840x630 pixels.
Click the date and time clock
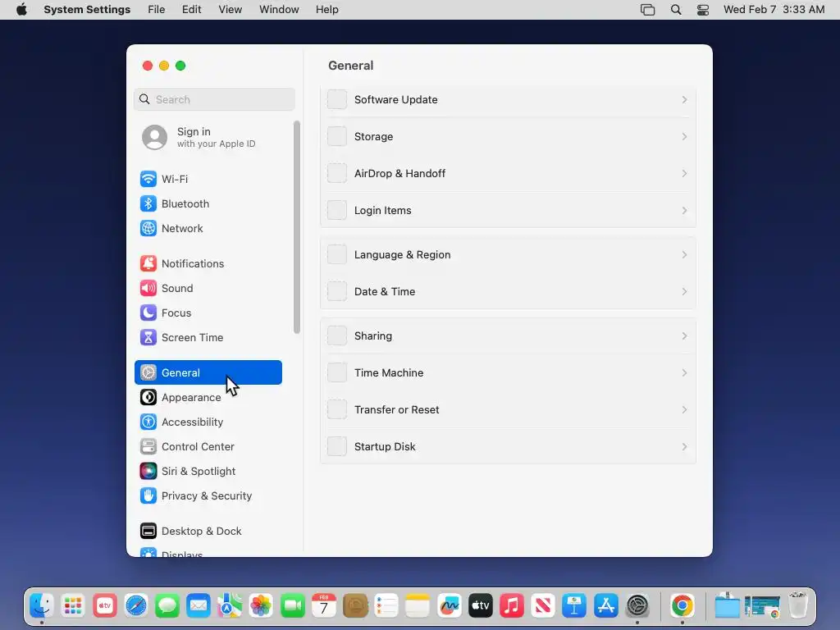point(774,10)
